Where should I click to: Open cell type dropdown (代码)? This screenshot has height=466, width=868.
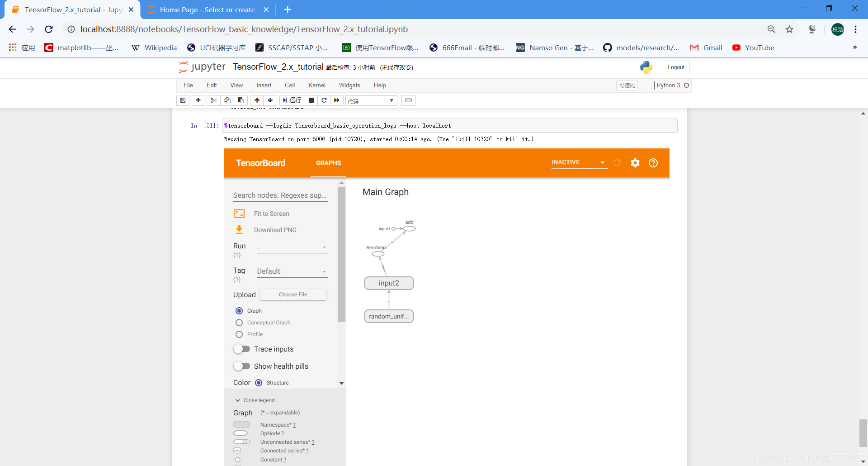[371, 100]
